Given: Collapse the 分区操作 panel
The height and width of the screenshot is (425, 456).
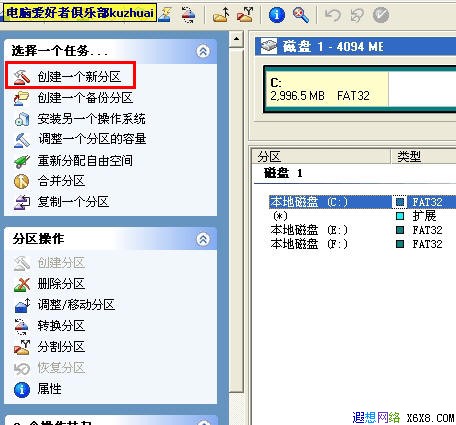Looking at the screenshot, I should 203,239.
